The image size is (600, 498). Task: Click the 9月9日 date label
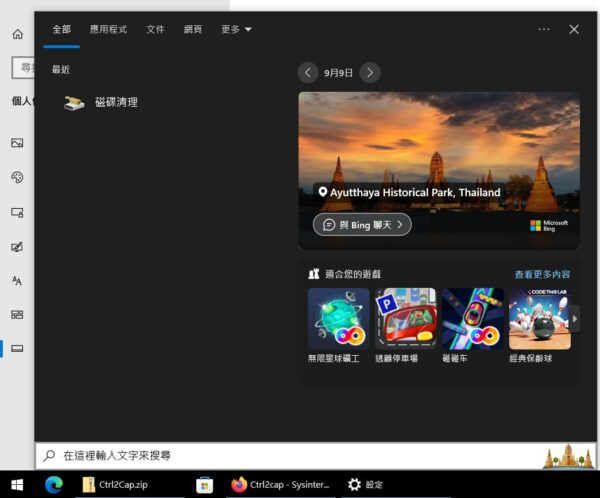[338, 73]
